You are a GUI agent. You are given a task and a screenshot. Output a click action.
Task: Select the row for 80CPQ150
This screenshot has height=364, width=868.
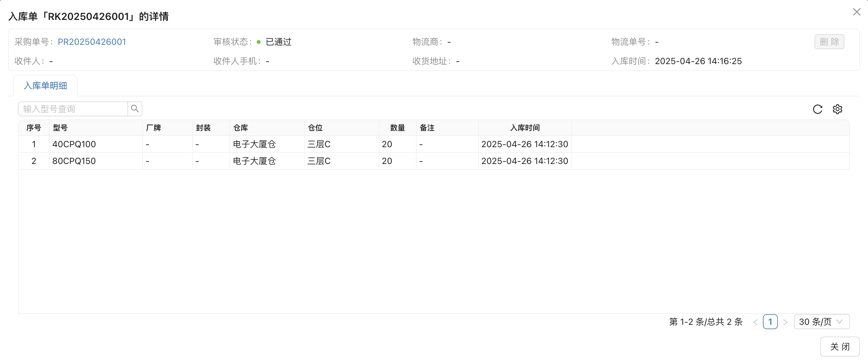click(x=74, y=161)
